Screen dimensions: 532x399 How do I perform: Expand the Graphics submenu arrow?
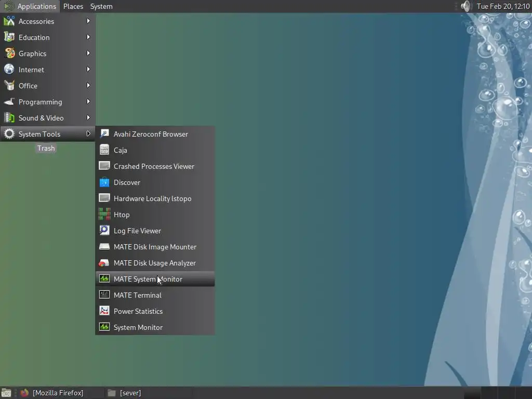tap(88, 54)
